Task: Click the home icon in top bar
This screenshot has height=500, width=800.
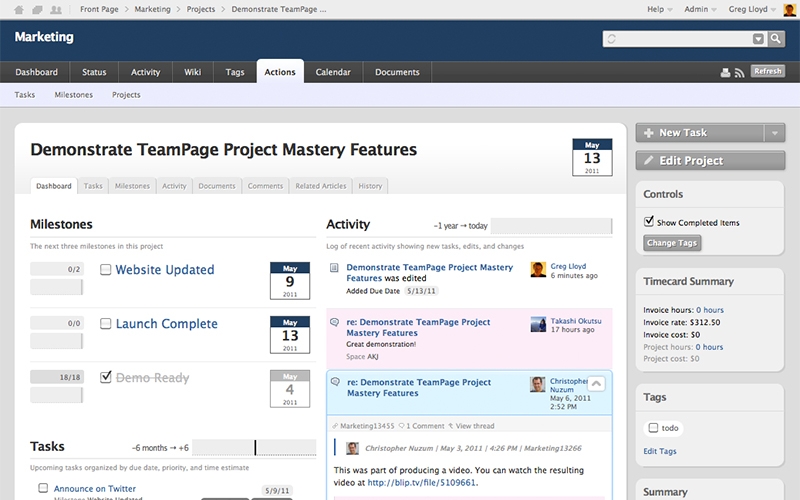Action: click(x=19, y=9)
